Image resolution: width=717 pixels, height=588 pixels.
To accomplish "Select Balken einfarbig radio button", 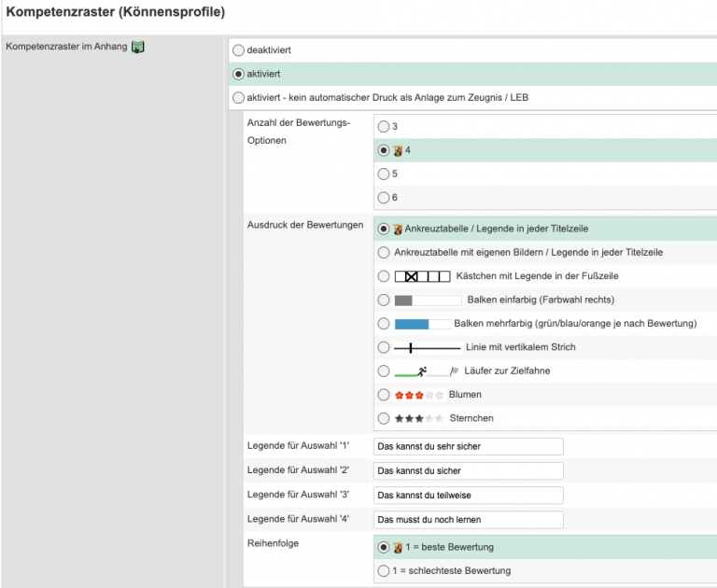I will [383, 300].
